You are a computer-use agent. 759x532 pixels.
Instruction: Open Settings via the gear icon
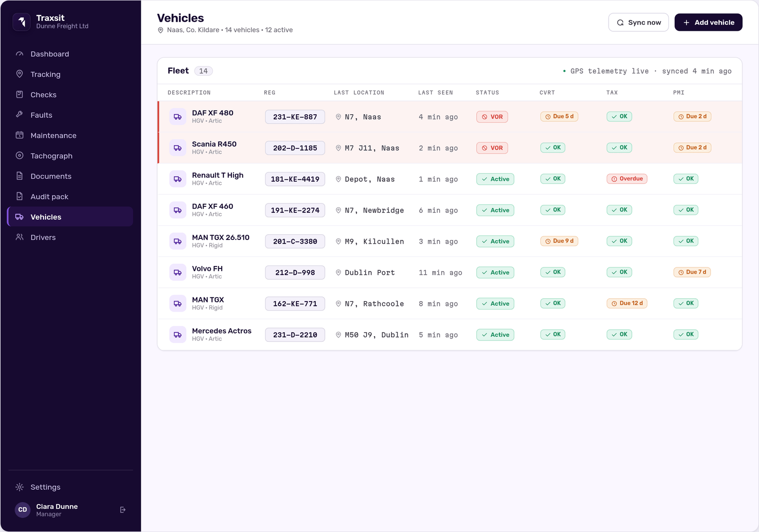19,487
